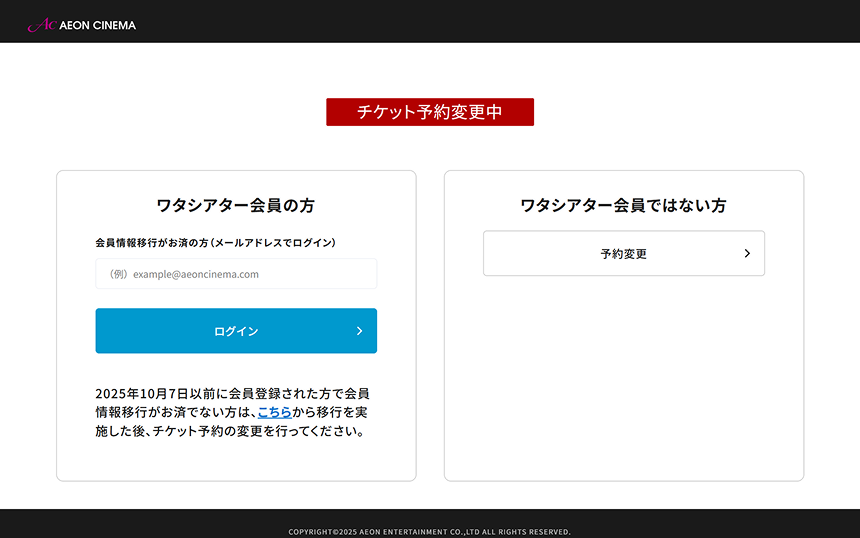The width and height of the screenshot is (860, 538).
Task: Click the 予約変更 button
Action: point(624,253)
